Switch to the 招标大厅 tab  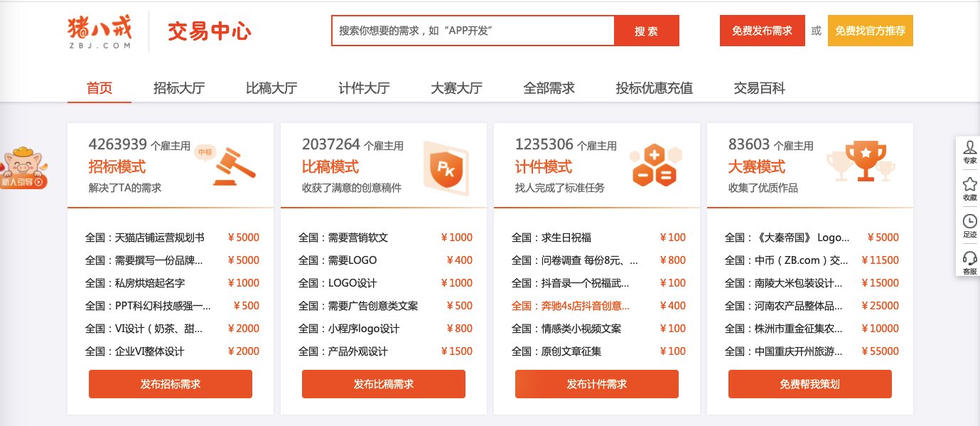[x=179, y=88]
